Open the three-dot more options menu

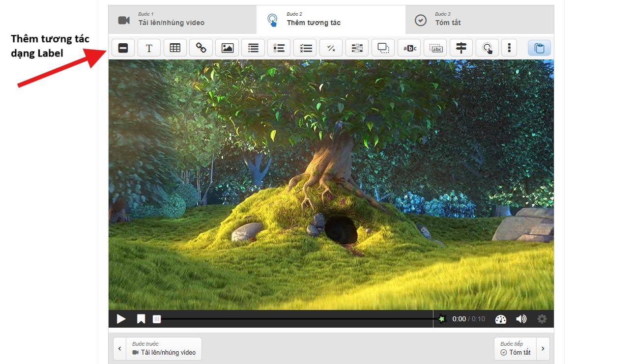[x=509, y=48]
